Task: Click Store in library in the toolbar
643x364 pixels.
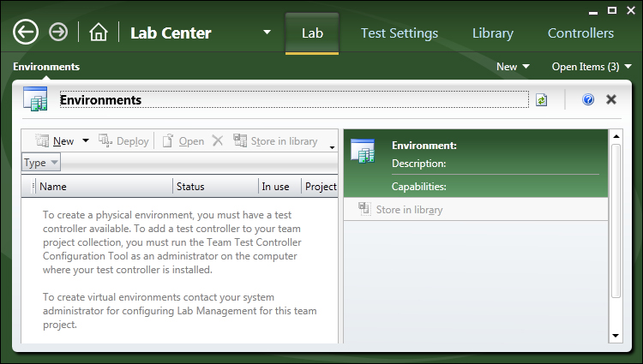Action: coord(275,141)
